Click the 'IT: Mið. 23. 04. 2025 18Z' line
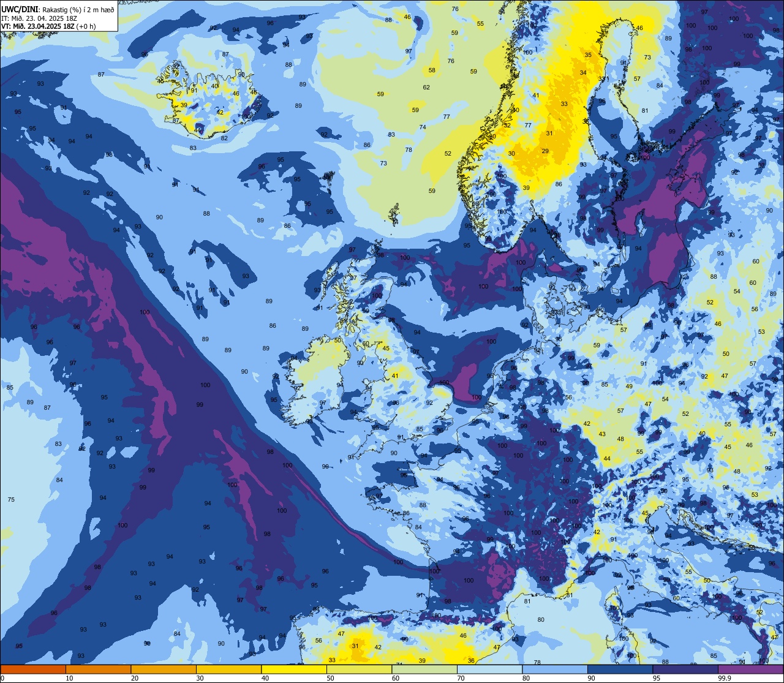Viewport: 784px width, 683px height. pos(39,18)
